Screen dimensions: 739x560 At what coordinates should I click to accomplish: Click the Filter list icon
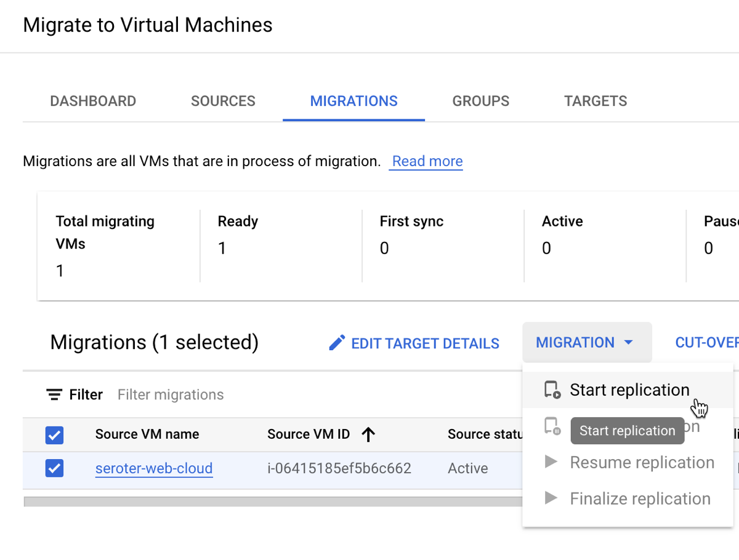click(54, 394)
